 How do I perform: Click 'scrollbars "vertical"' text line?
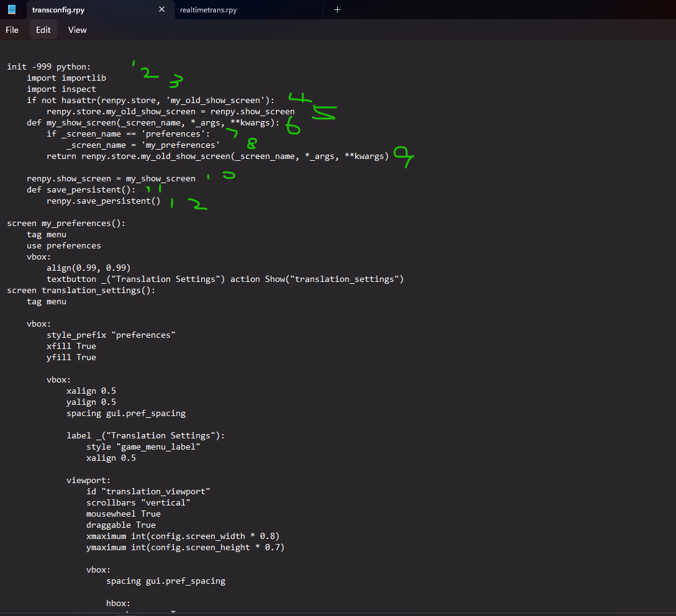pos(138,503)
